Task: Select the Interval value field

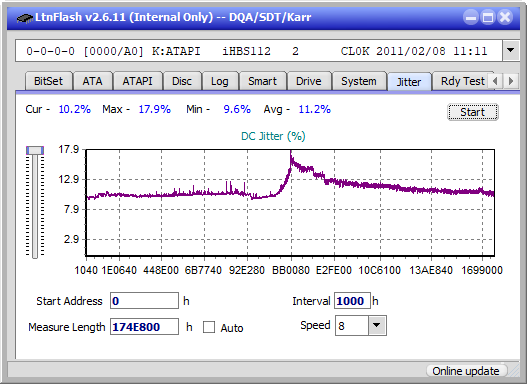Action: 352,301
